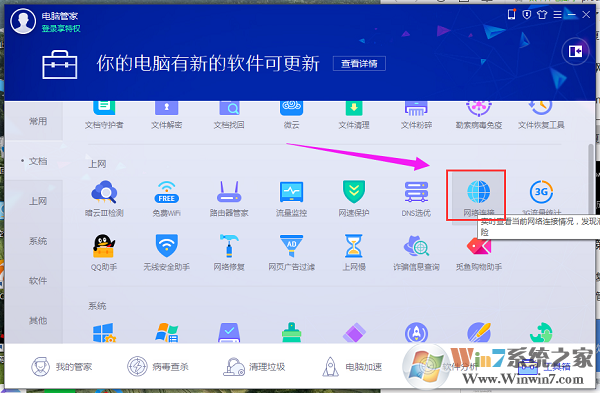Open 病毒查杀 virus scan
Viewport: 600px width, 393px height.
158,367
